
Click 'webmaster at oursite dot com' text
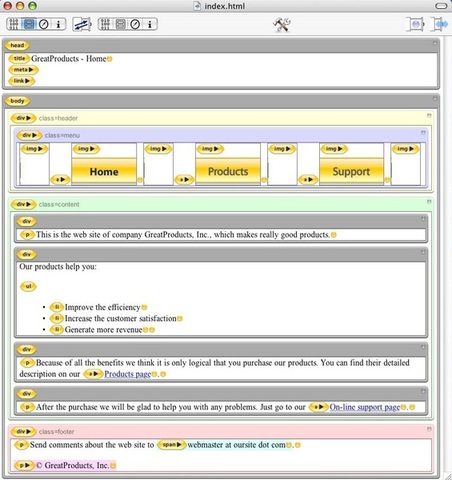coord(236,445)
